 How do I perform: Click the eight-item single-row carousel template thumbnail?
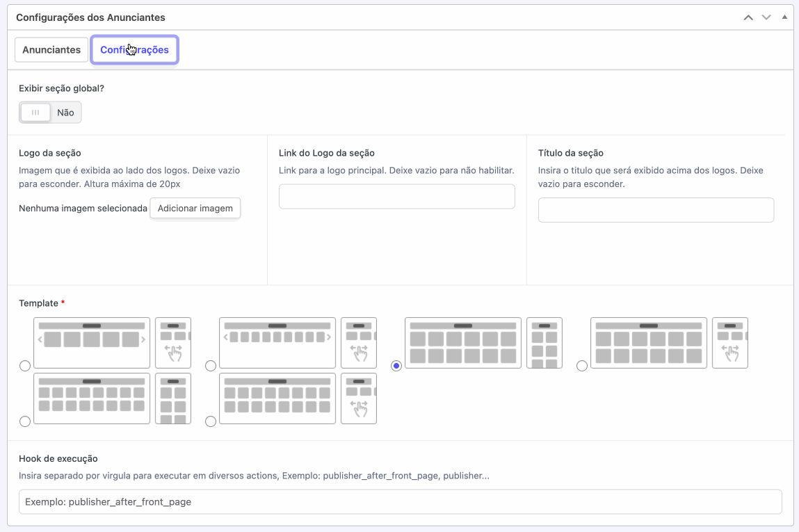point(277,343)
